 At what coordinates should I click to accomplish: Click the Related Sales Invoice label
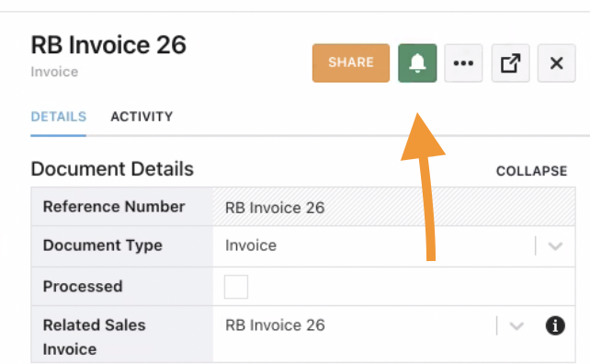[x=94, y=337]
